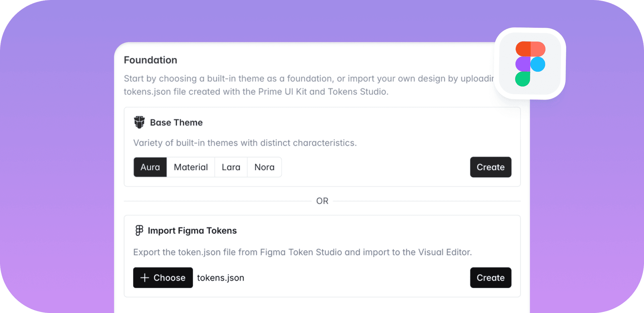Viewport: 644px width, 313px height.
Task: Click the OR divider label
Action: [x=322, y=201]
